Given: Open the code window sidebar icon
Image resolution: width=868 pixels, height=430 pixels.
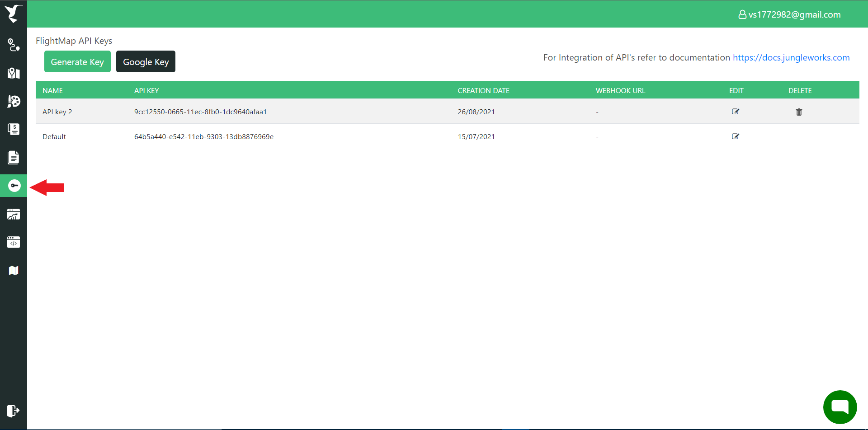Looking at the screenshot, I should click(14, 242).
